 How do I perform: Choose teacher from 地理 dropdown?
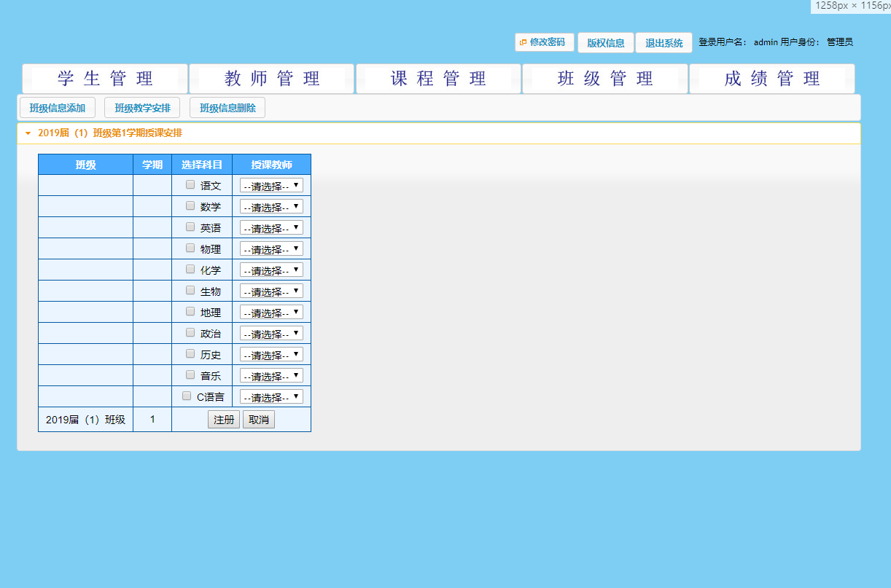coord(271,313)
